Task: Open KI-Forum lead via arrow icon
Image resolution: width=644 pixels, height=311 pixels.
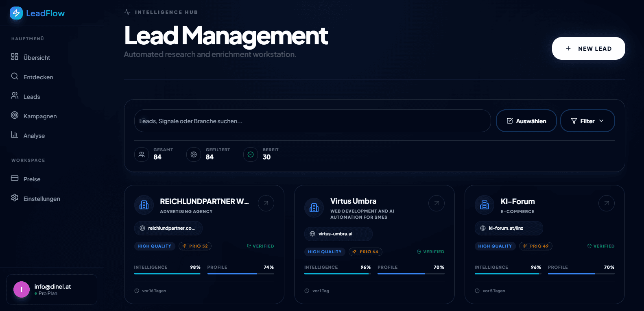Action: (x=607, y=203)
